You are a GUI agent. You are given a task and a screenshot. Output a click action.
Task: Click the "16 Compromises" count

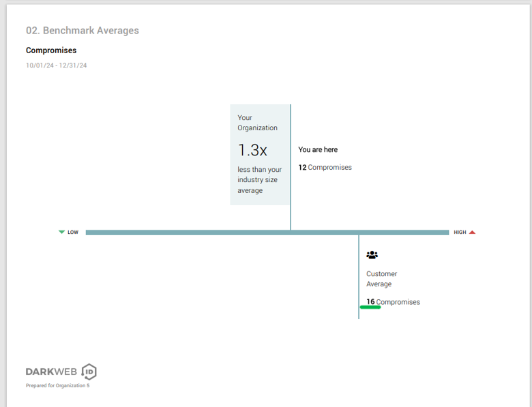(x=393, y=302)
